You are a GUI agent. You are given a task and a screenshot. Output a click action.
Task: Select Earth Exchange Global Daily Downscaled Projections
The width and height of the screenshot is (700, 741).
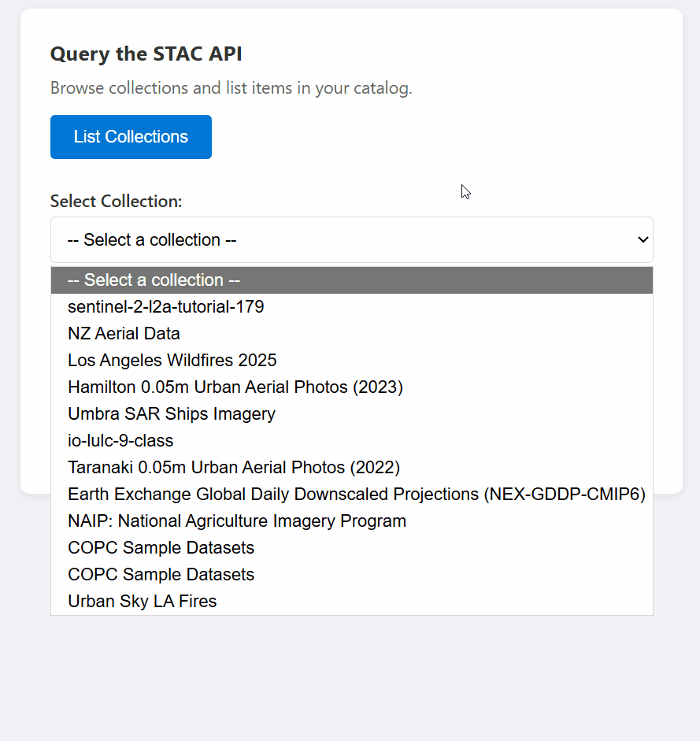[356, 495]
